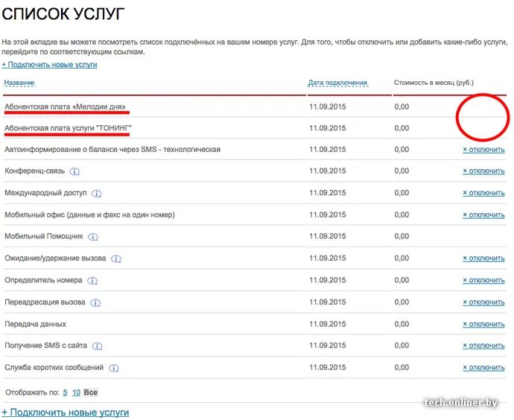This screenshot has width=514, height=420.
Task: Click cost 0,00 in ТОНИНГ row
Action: tap(402, 128)
